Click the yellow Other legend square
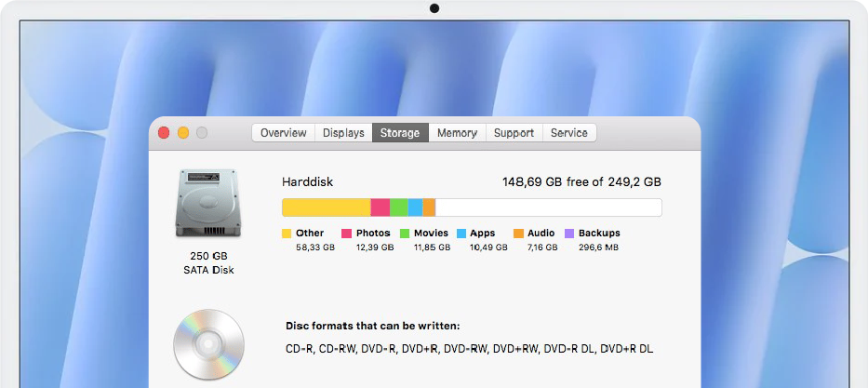 click(287, 234)
